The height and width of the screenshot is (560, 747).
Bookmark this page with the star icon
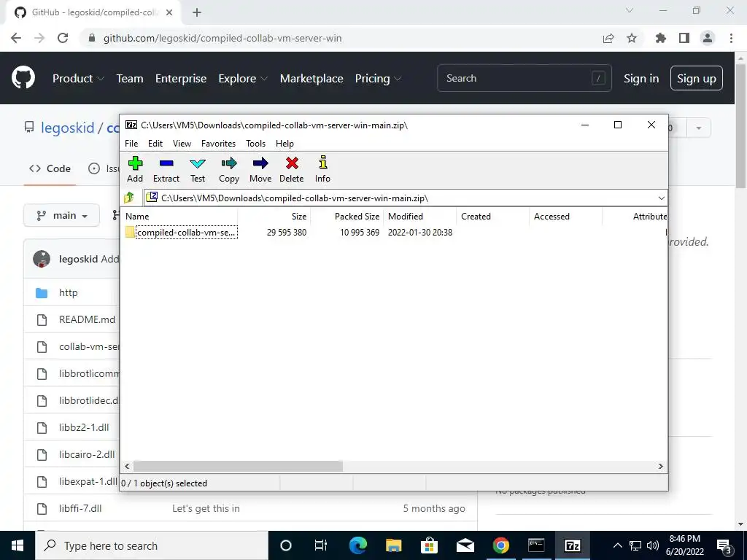pyautogui.click(x=632, y=38)
